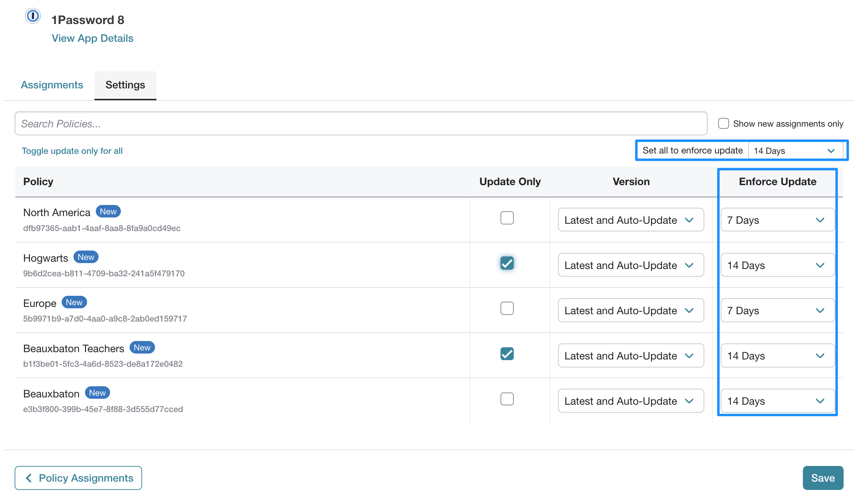The image size is (868, 499).
Task: Uncheck Update Only for Hogwarts
Action: click(507, 263)
